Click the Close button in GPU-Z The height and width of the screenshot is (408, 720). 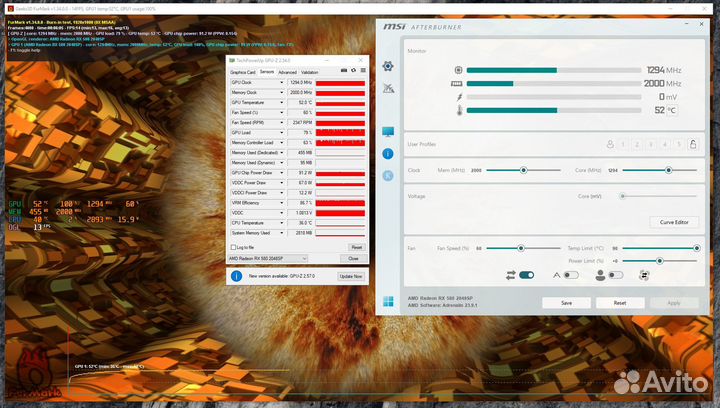353,259
